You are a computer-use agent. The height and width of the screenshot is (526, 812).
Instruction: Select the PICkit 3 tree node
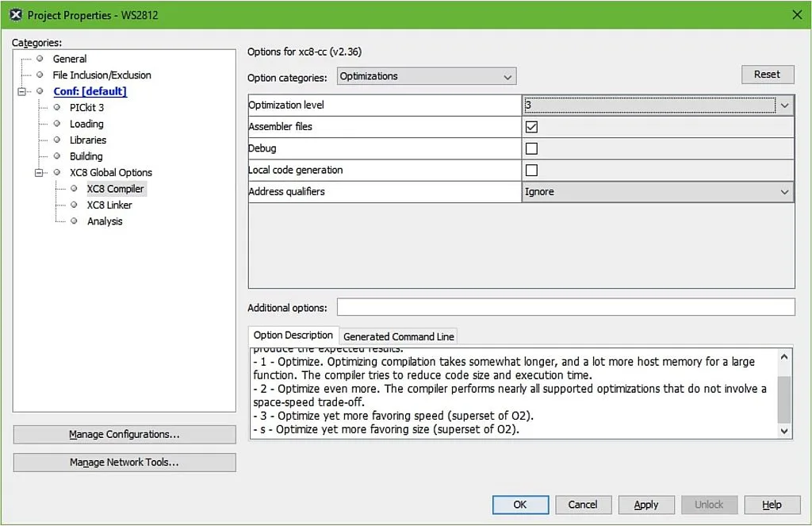pos(86,108)
